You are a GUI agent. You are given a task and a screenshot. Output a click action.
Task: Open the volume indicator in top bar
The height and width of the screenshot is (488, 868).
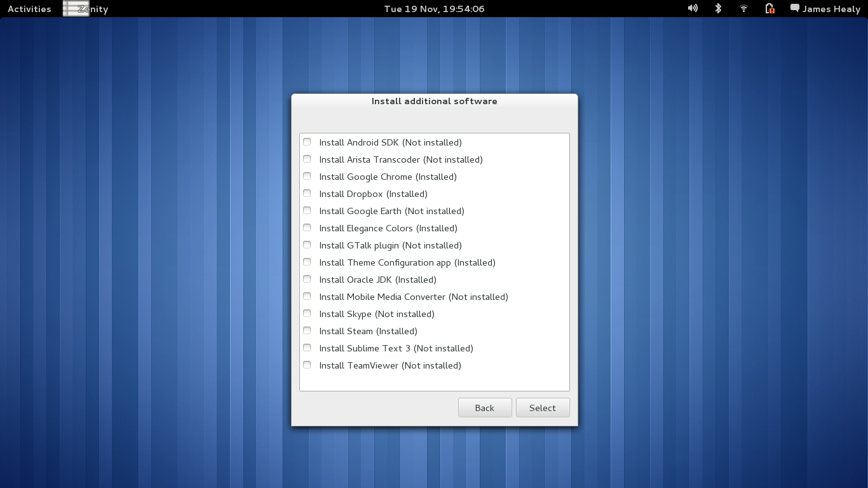[693, 8]
